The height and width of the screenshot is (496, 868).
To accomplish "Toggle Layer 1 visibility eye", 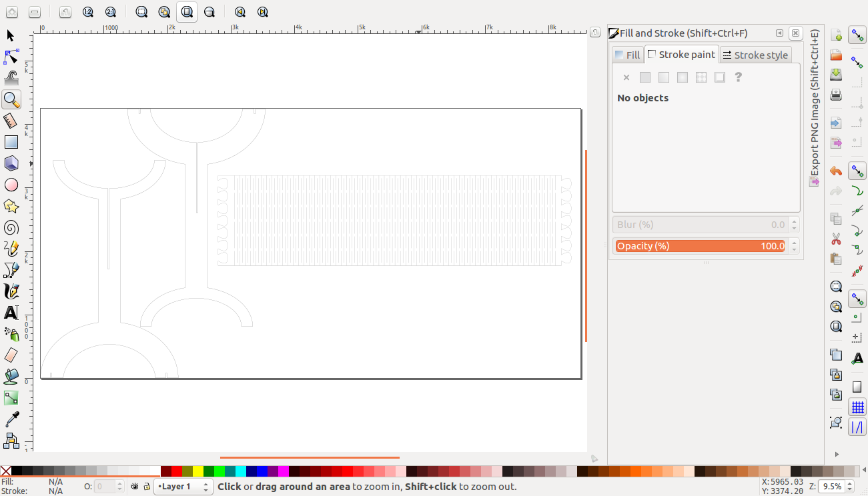I will pyautogui.click(x=134, y=487).
